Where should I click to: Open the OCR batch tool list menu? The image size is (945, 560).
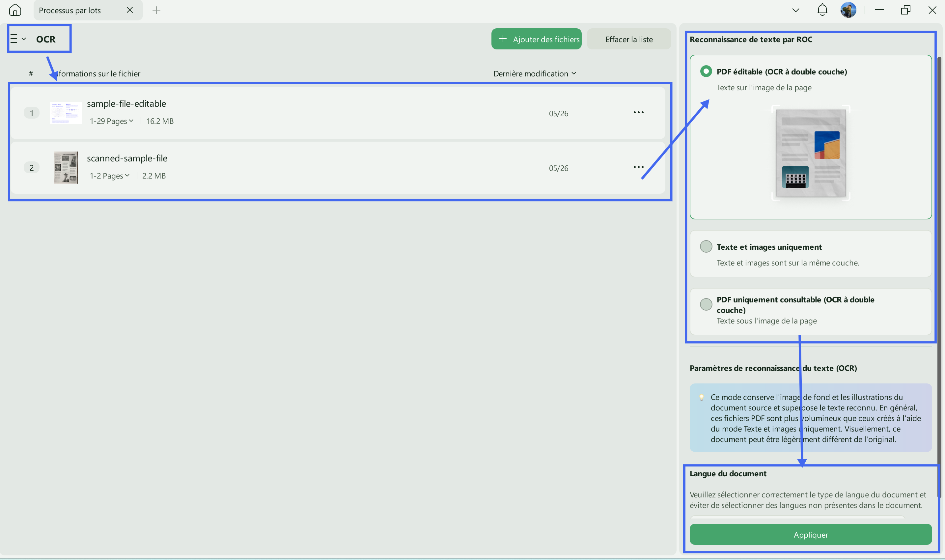click(x=18, y=39)
